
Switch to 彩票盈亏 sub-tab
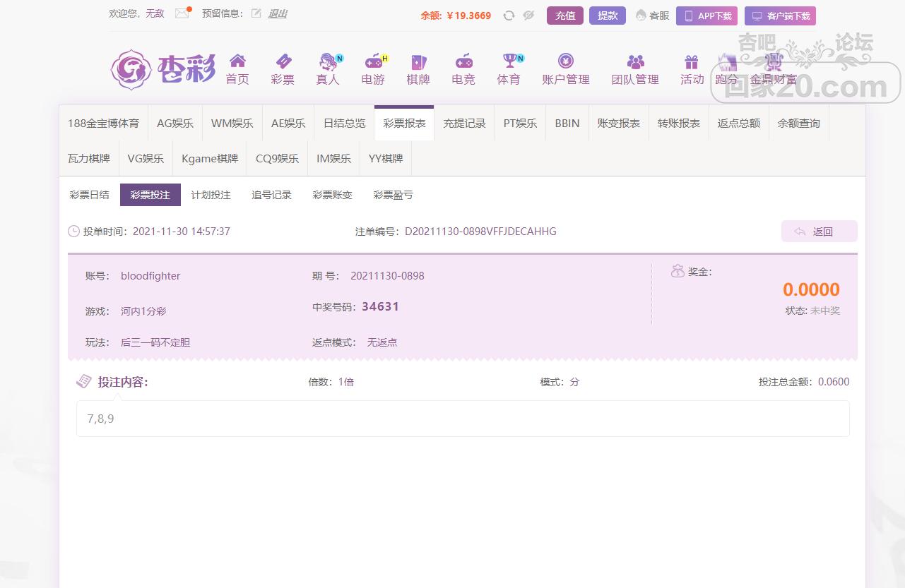pyautogui.click(x=394, y=195)
